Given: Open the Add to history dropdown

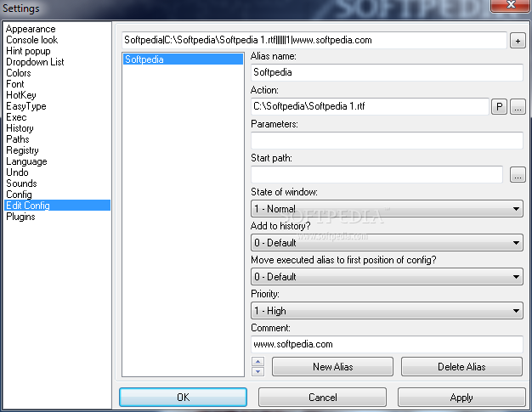Looking at the screenshot, I should [387, 242].
